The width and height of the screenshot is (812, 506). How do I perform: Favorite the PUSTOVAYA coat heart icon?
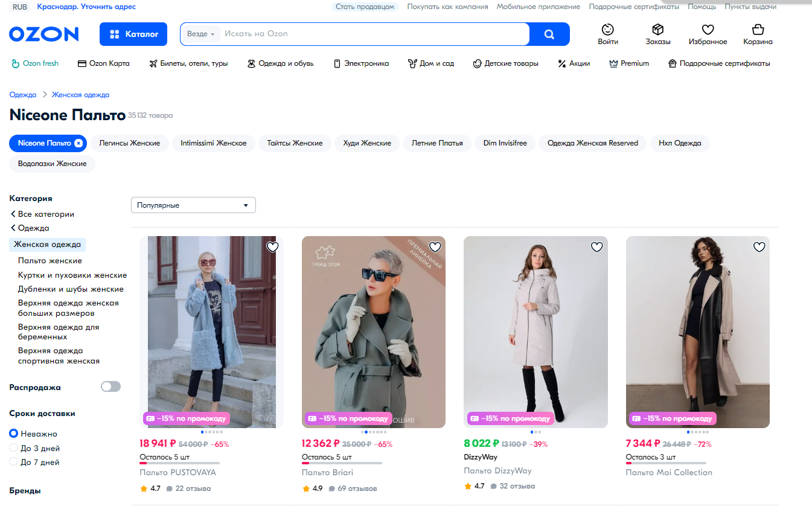tap(272, 247)
